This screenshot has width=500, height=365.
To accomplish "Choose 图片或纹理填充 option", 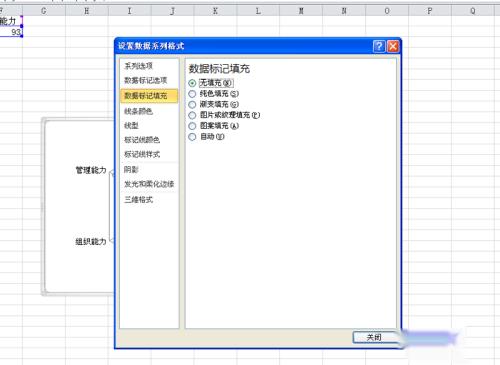I will [x=192, y=115].
